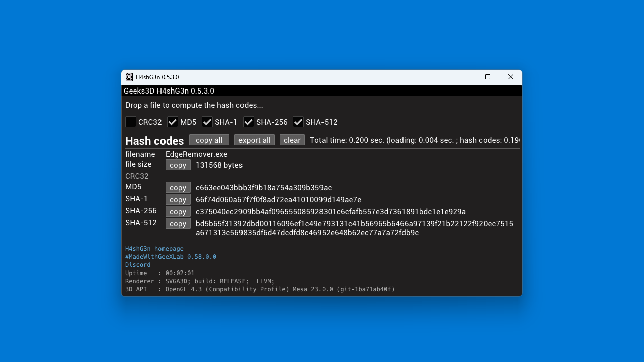The height and width of the screenshot is (362, 644).
Task: Copy the SHA-512 hash
Action: 178,223
